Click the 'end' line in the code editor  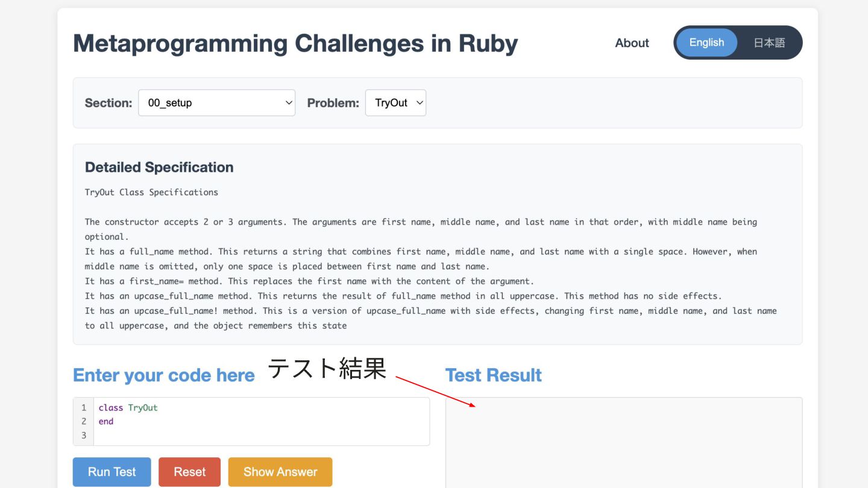point(106,422)
